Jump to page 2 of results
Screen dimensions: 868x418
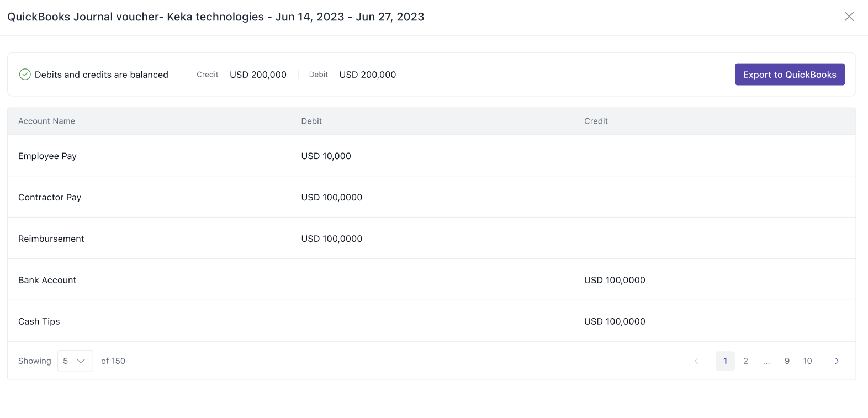pos(745,361)
